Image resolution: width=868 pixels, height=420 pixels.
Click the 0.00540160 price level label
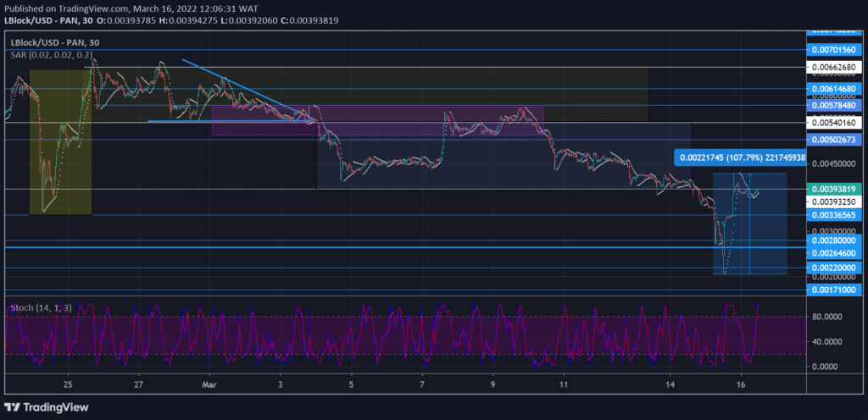tap(833, 122)
